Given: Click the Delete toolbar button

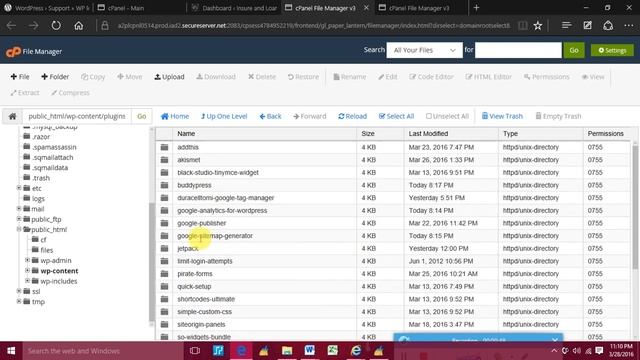Looking at the screenshot, I should 262,77.
